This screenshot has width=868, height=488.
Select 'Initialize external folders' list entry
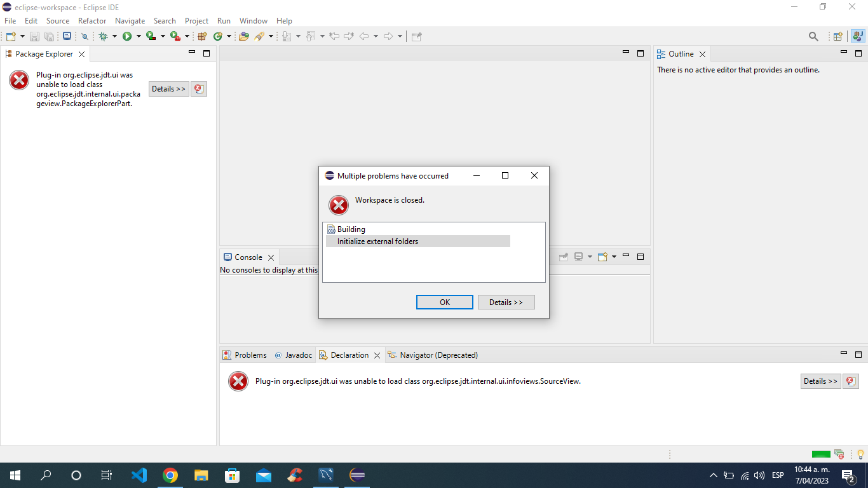(x=418, y=241)
